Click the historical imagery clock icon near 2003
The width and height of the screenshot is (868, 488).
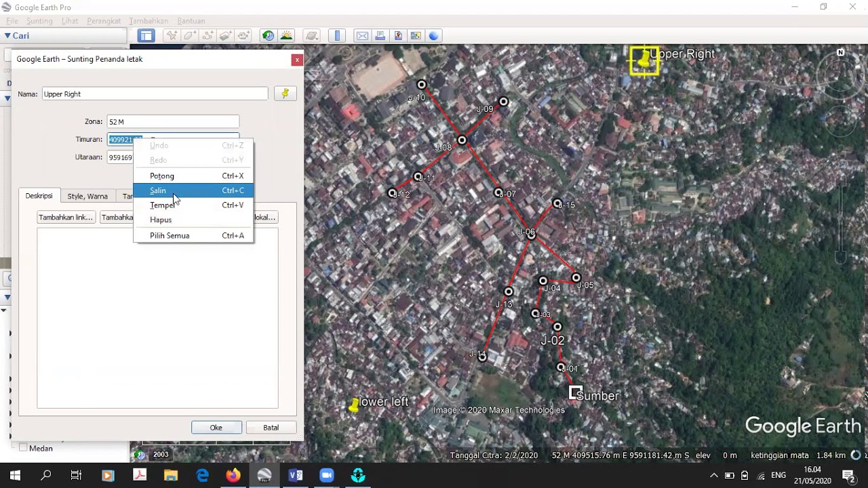click(139, 455)
